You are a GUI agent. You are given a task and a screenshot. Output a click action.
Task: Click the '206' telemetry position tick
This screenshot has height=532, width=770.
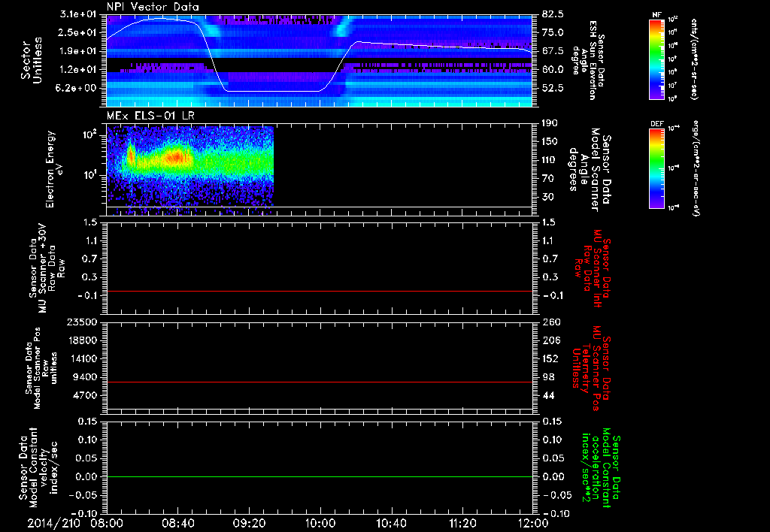551,340
